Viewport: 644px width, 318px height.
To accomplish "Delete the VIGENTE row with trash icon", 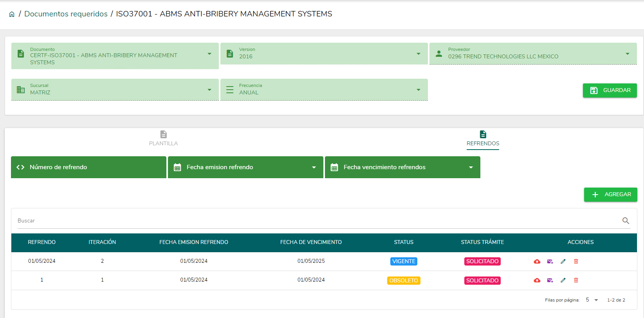I will point(576,262).
